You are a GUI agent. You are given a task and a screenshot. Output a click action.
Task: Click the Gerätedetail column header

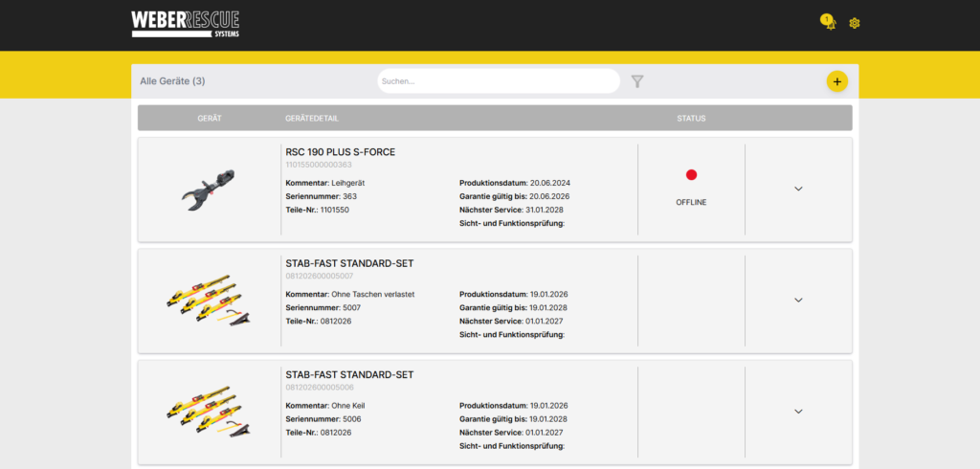pyautogui.click(x=312, y=118)
